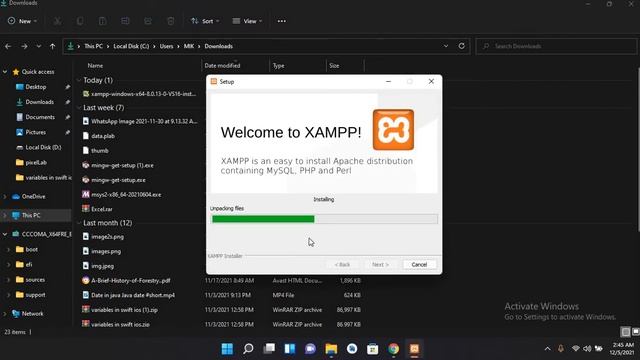The height and width of the screenshot is (360, 640).
Task: Select the Network item in sidebar
Action: [x=32, y=314]
